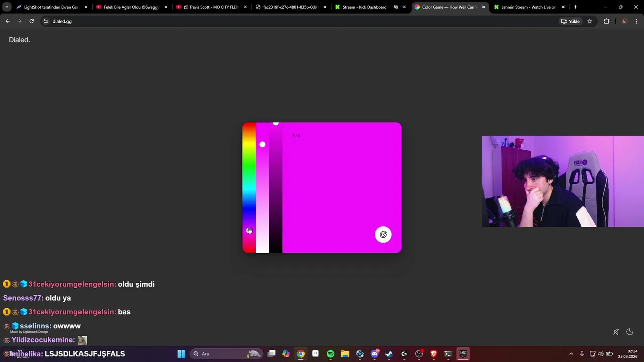The width and height of the screenshot is (644, 362).
Task: Open the Chrome profile avatar
Action: [x=624, y=21]
